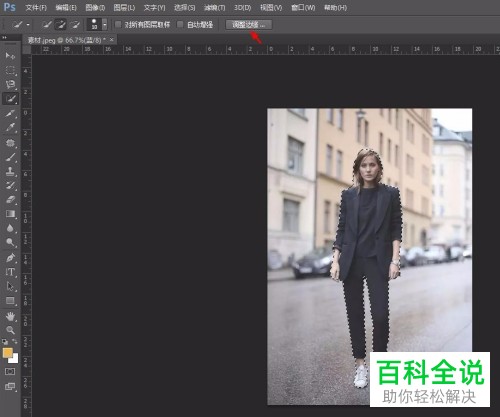
Task: Select the Crop tool
Action: [10, 113]
